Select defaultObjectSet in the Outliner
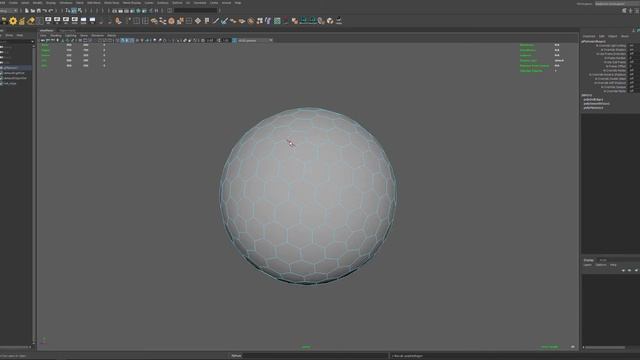The image size is (640, 360). coord(15,78)
